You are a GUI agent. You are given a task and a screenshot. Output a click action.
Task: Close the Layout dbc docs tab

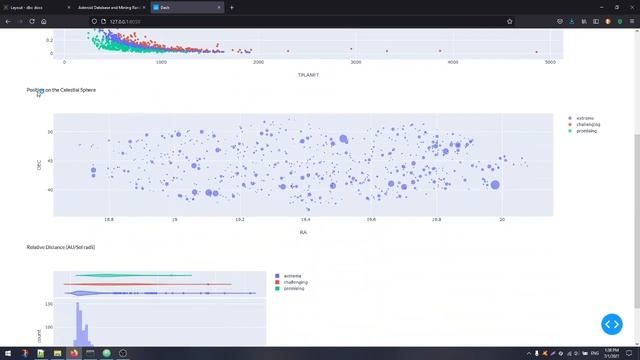click(x=69, y=7)
